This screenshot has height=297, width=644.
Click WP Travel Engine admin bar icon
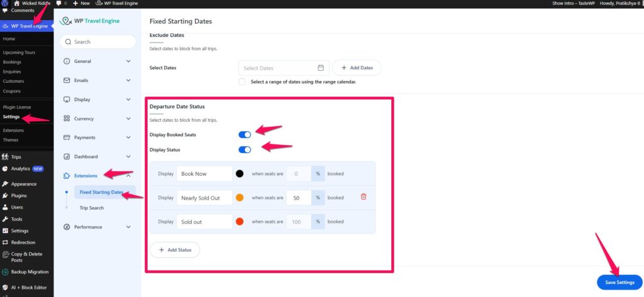point(99,3)
